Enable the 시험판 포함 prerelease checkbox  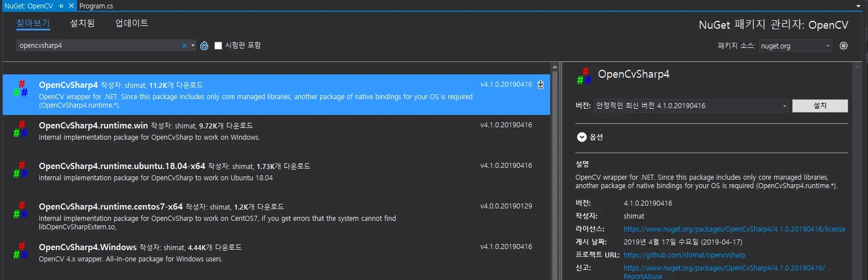(x=218, y=46)
